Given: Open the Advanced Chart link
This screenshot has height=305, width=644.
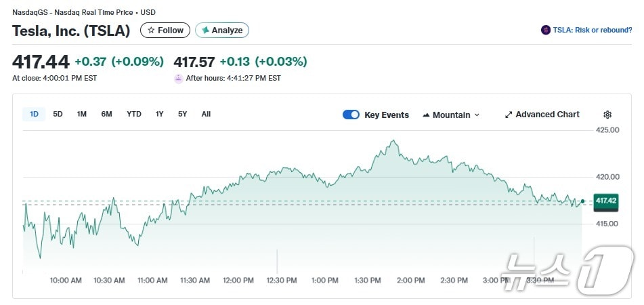Looking at the screenshot, I should tap(547, 115).
